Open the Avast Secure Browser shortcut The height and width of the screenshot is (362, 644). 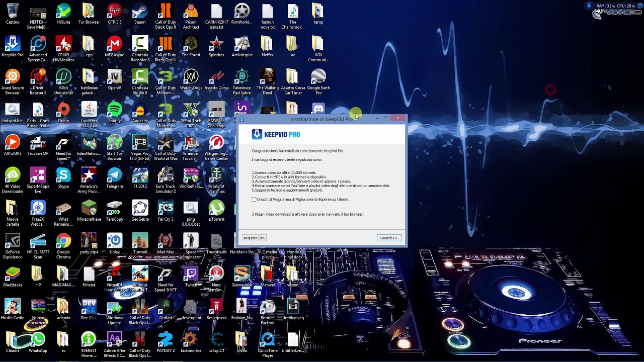(x=13, y=77)
